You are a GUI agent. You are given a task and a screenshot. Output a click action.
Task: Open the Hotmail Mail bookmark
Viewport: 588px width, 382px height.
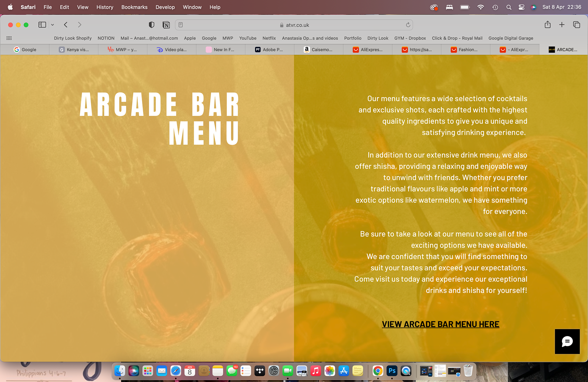149,38
